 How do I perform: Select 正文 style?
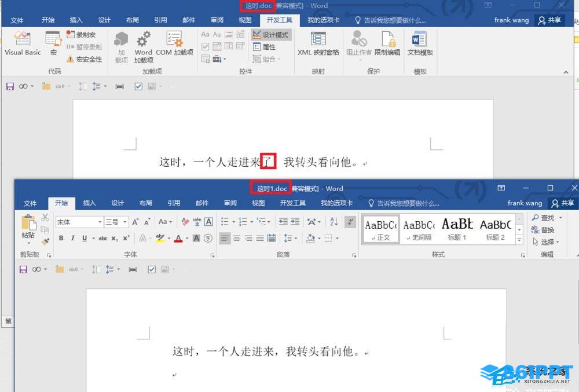pyautogui.click(x=381, y=229)
